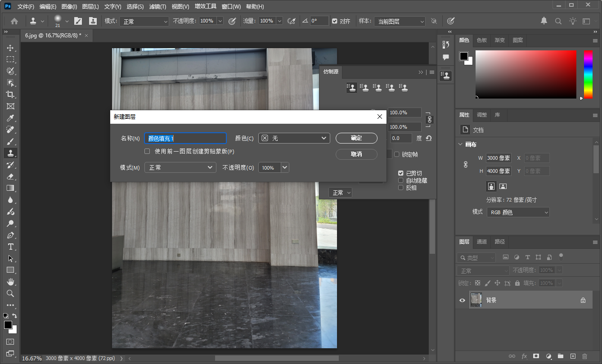Click the layer name input field 颜色填充 1
The height and width of the screenshot is (364, 602).
(x=185, y=138)
